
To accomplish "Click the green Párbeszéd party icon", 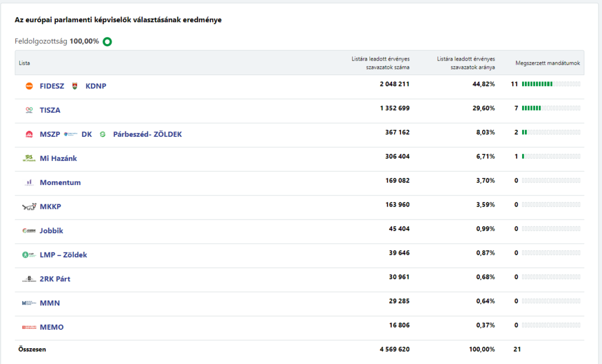I will (x=102, y=134).
